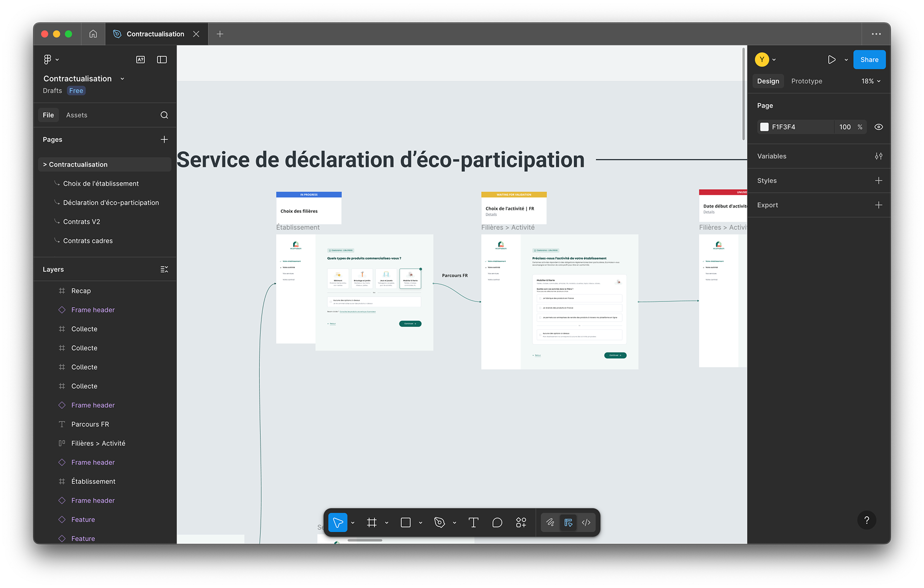Open the Actions components tool

pyautogui.click(x=521, y=523)
